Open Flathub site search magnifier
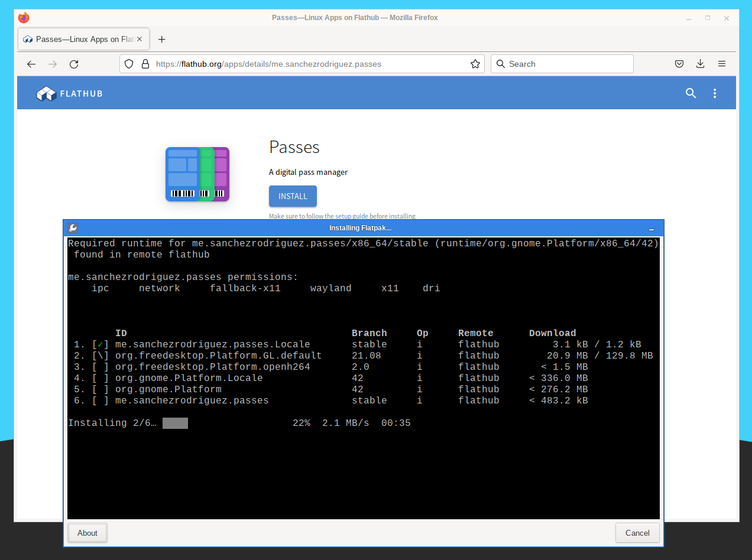Image resolution: width=752 pixels, height=560 pixels. coord(691,93)
